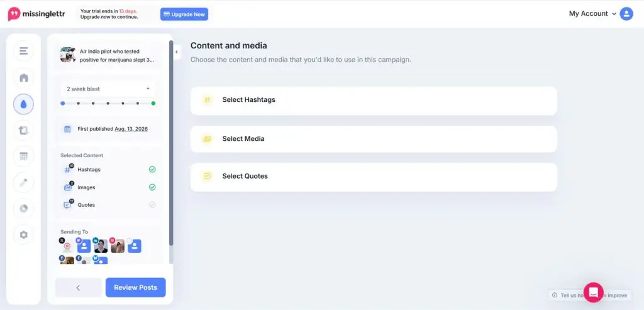Viewport: 644px width, 310px height.
Task: Open Calendar grid sidebar icon
Action: pyautogui.click(x=23, y=157)
